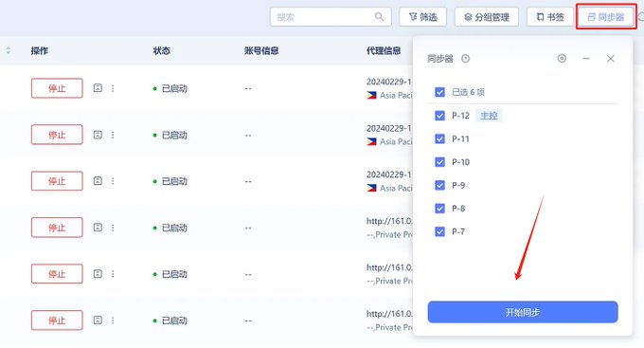Image resolution: width=644 pixels, height=348 pixels.
Task: Open the three-dot menu in fourth row
Action: pos(113,227)
